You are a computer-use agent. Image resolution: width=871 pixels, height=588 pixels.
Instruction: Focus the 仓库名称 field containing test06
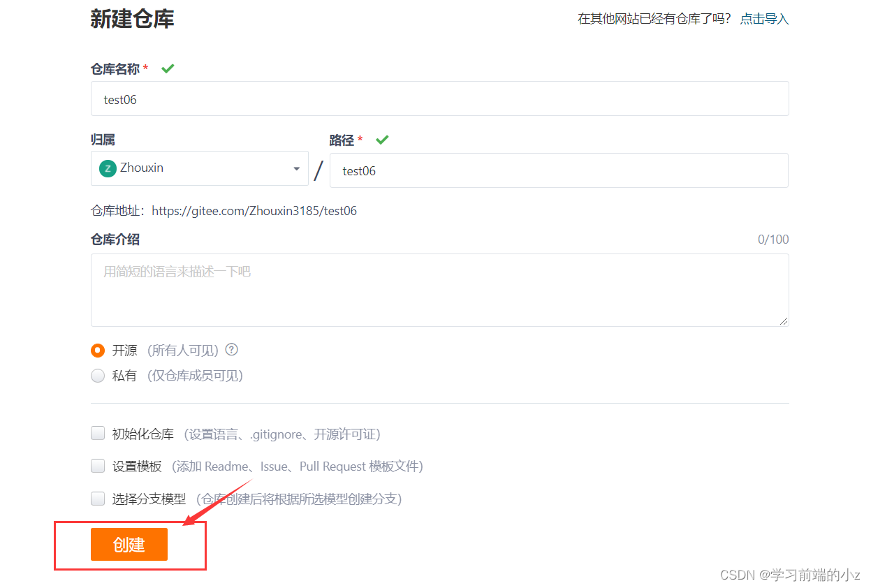tap(440, 98)
